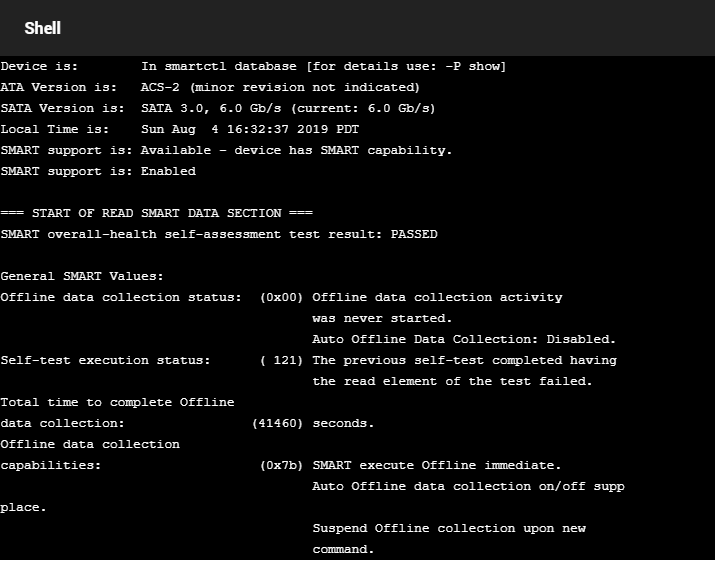715x561 pixels.
Task: Click the (41460) seconds value
Action: pyautogui.click(x=277, y=423)
